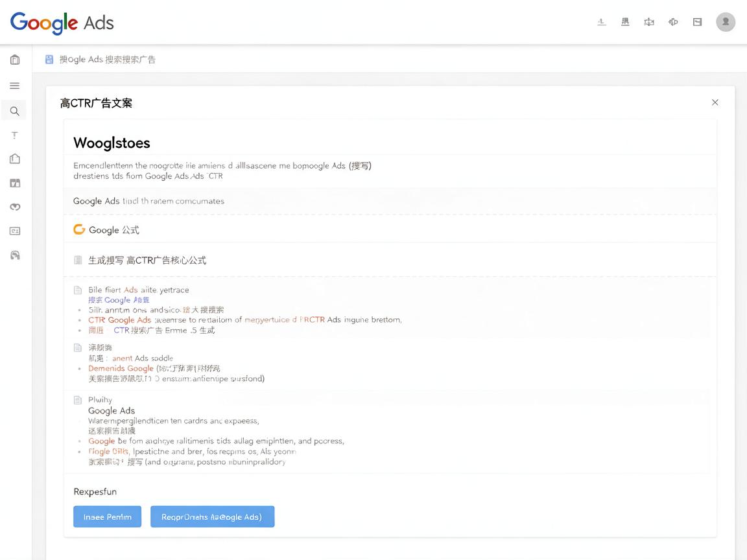This screenshot has height=560, width=747.
Task: Click the square header icon beside avatar
Action: (698, 22)
